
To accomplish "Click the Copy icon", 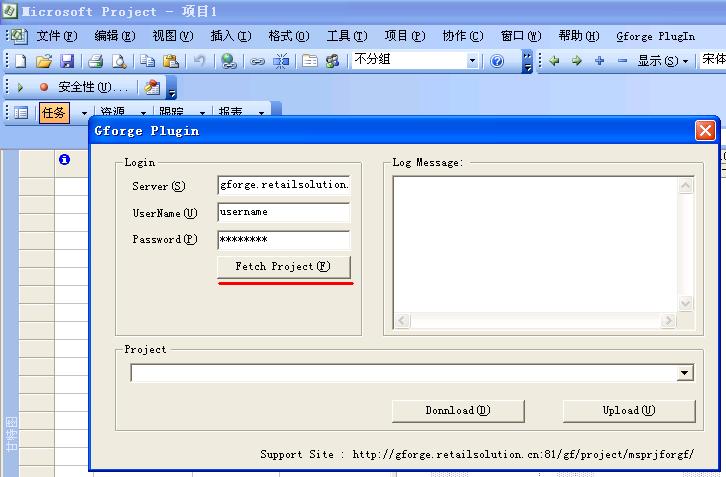I will point(148,61).
